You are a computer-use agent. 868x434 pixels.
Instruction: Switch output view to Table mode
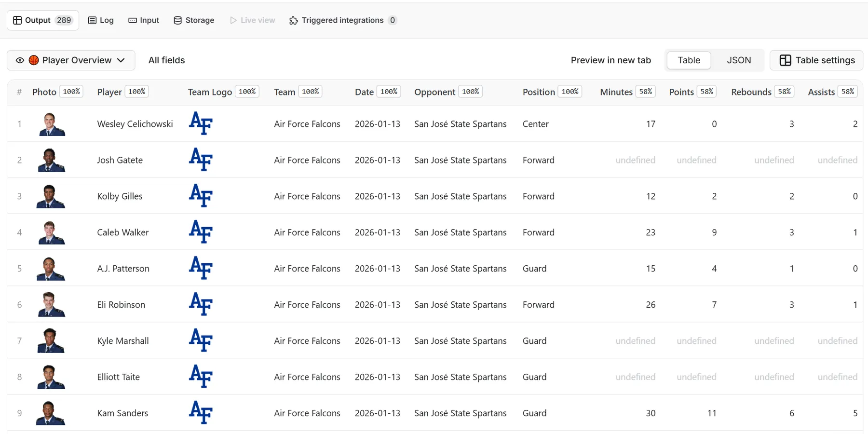[688, 60]
